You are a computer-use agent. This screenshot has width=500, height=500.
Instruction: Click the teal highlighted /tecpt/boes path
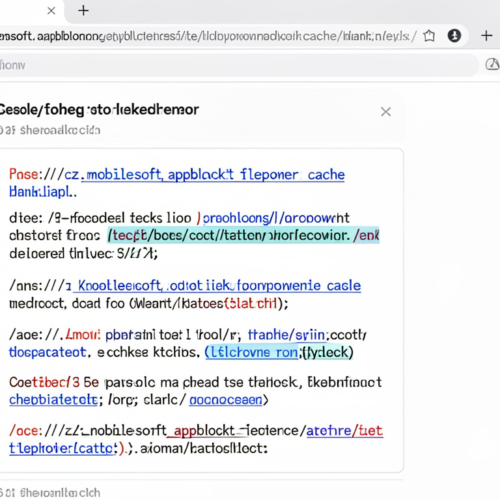click(x=243, y=235)
